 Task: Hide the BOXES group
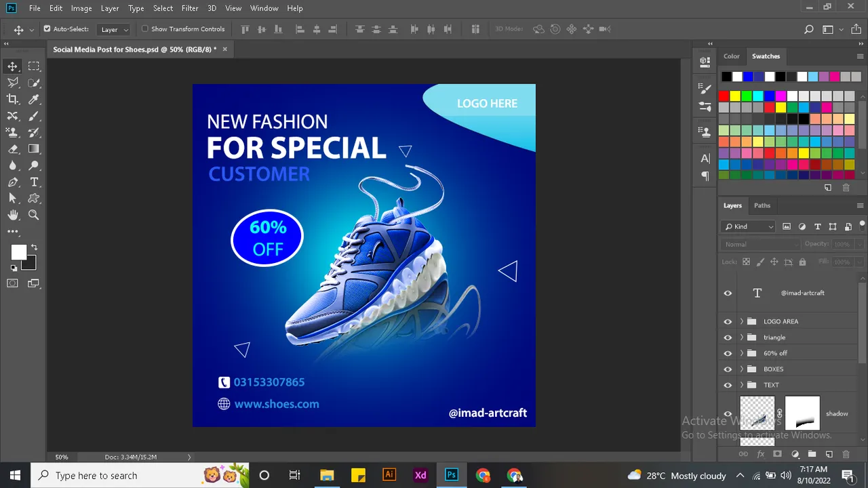point(728,369)
